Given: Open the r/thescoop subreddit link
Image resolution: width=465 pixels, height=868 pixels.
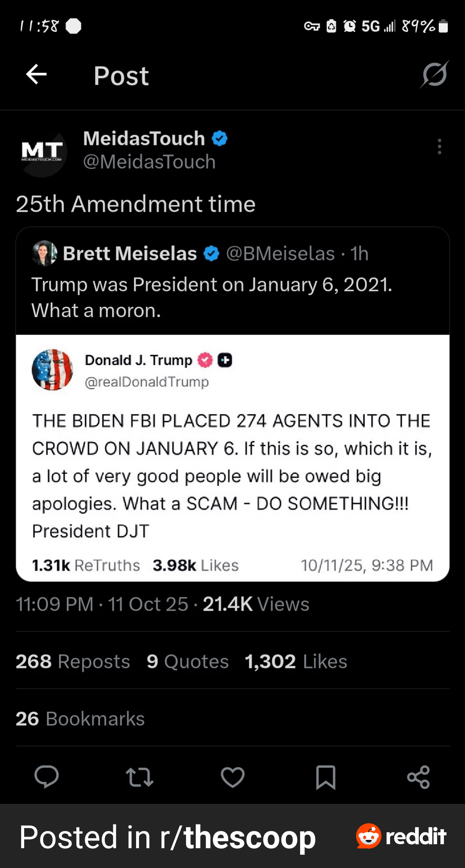Looking at the screenshot, I should click(x=238, y=837).
